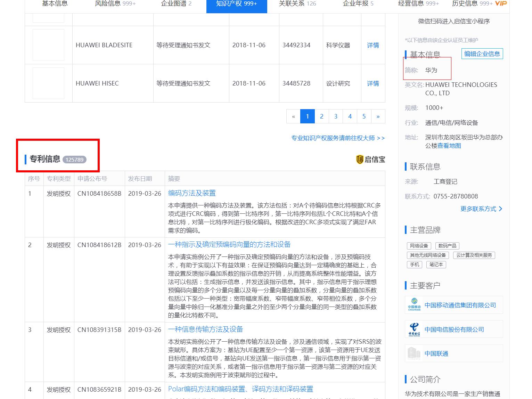Select the 数码产品 brand tag
The width and height of the screenshot is (532, 399).
click(447, 246)
